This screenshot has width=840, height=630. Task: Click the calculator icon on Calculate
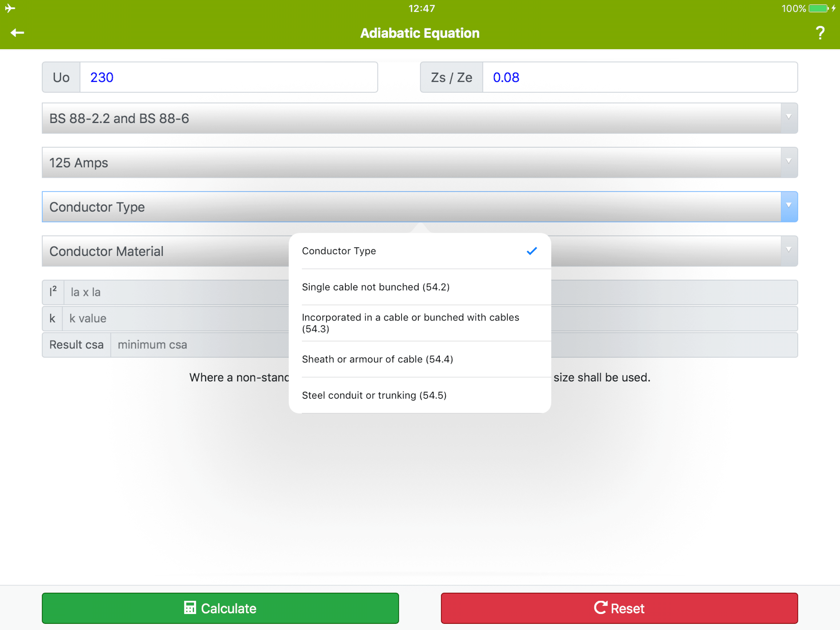190,608
